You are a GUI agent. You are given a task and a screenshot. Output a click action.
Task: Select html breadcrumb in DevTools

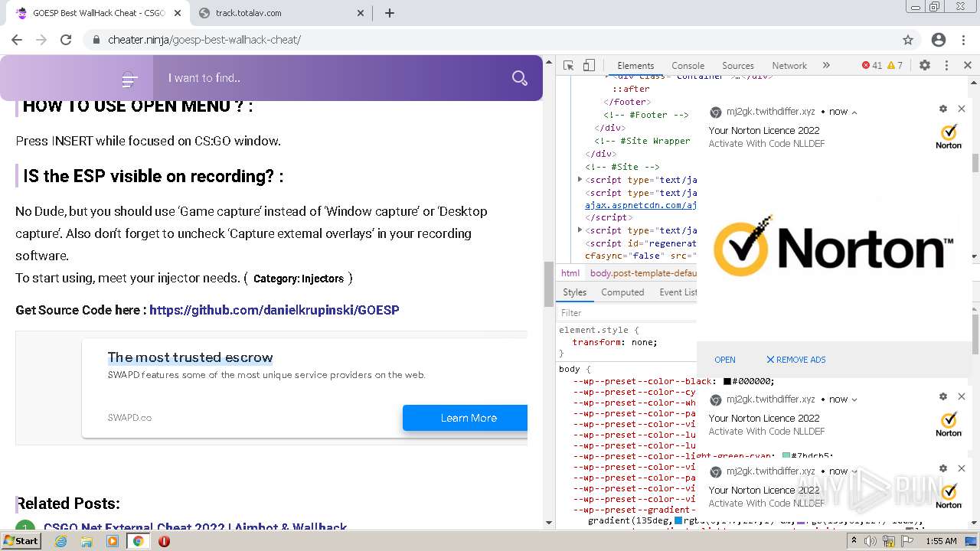(570, 273)
